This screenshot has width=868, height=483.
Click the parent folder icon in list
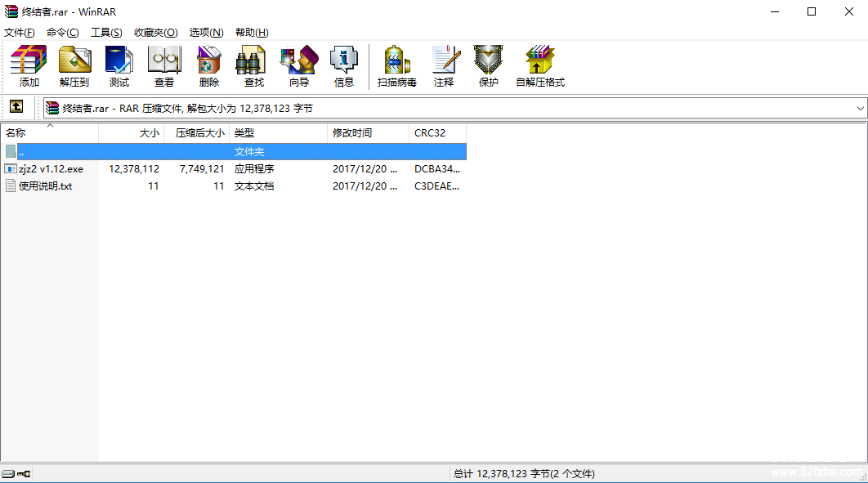click(x=11, y=151)
